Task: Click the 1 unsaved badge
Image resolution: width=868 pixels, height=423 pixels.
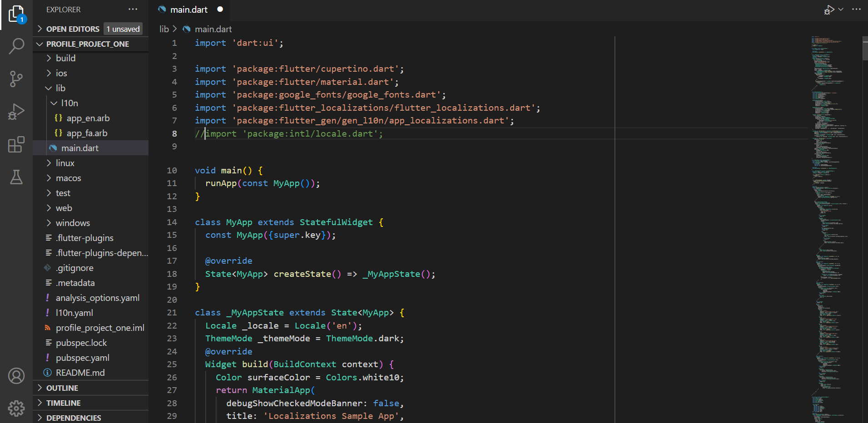Action: click(x=123, y=29)
